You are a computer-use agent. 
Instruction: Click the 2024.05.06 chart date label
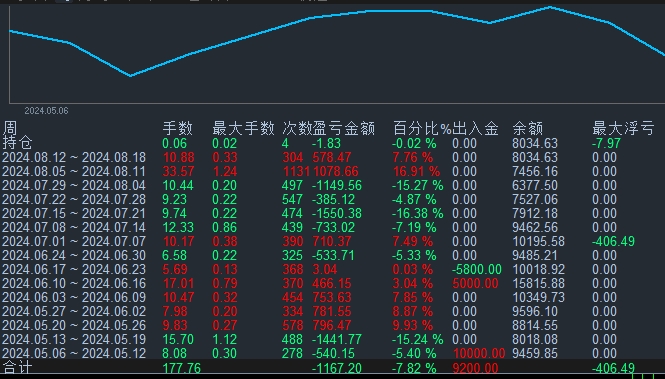[46, 111]
